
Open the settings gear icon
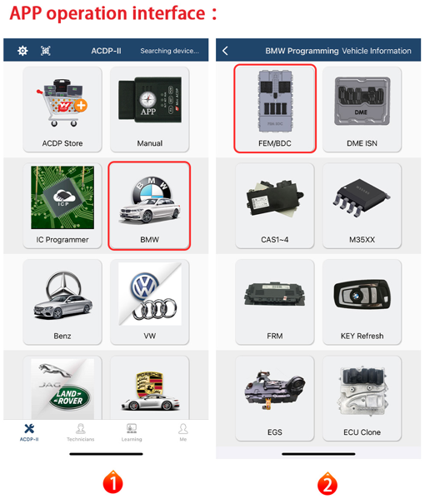(22, 51)
